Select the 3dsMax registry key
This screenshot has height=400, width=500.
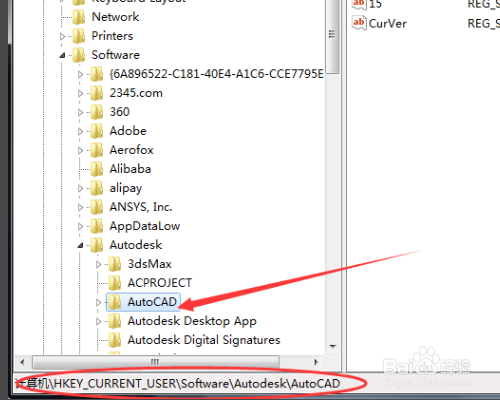pyautogui.click(x=149, y=264)
